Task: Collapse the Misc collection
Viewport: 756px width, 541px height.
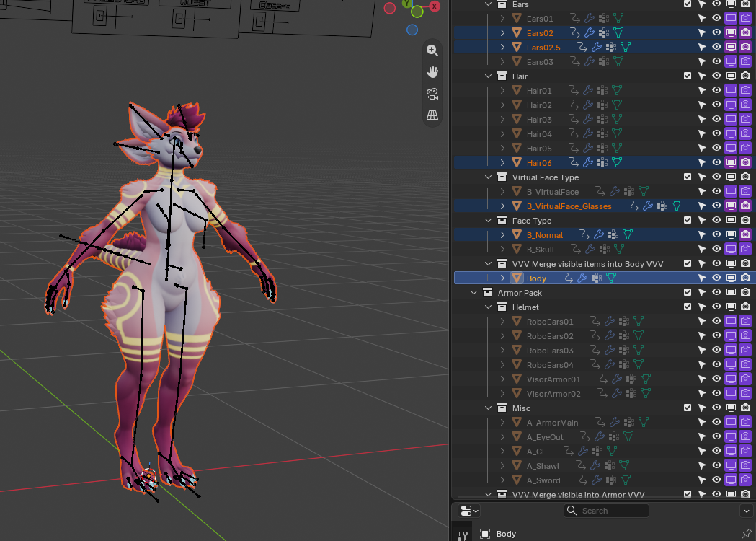Action: coord(488,408)
